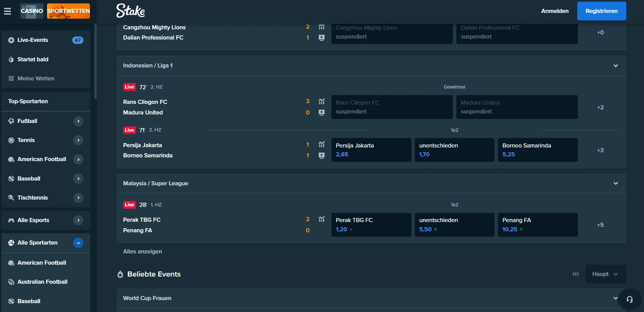Click the Live-Events play icon
Image resolution: width=644 pixels, height=312 pixels.
tap(11, 40)
